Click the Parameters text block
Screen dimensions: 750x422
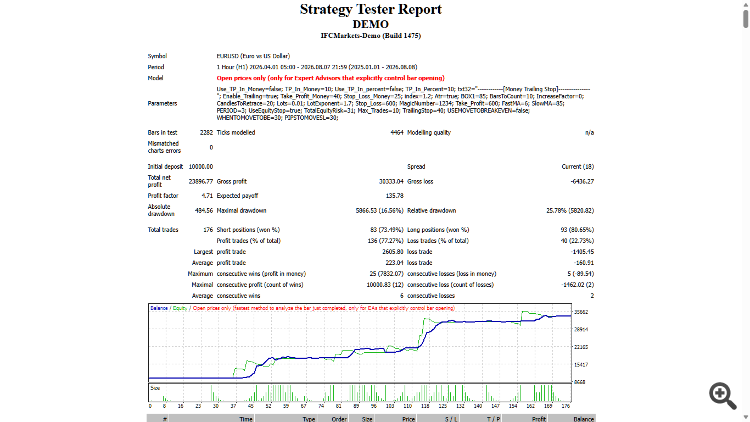pos(403,103)
